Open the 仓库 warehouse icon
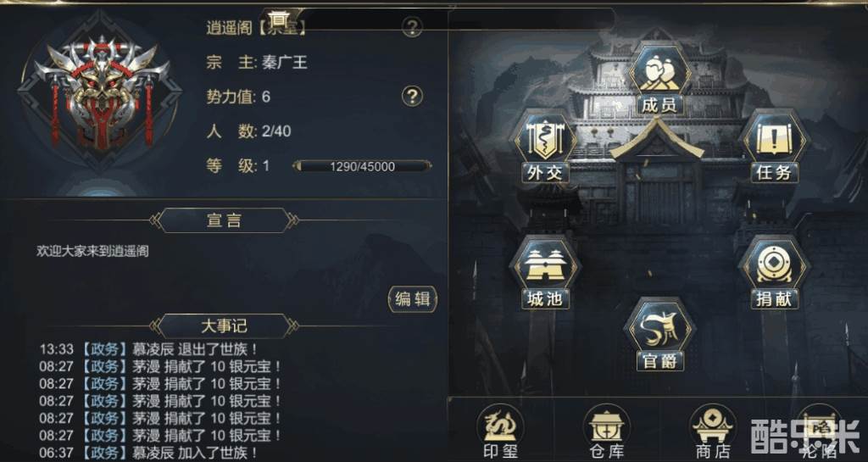868x462 pixels. click(605, 431)
